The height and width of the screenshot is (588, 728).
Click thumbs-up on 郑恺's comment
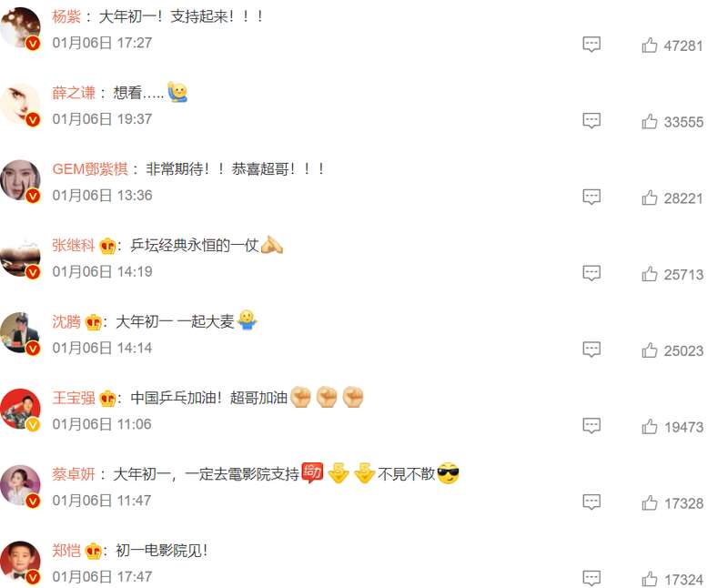click(x=649, y=579)
